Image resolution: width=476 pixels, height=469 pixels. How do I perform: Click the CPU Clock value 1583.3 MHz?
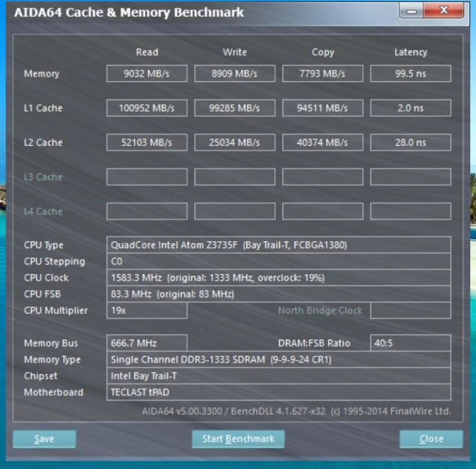[x=278, y=277]
